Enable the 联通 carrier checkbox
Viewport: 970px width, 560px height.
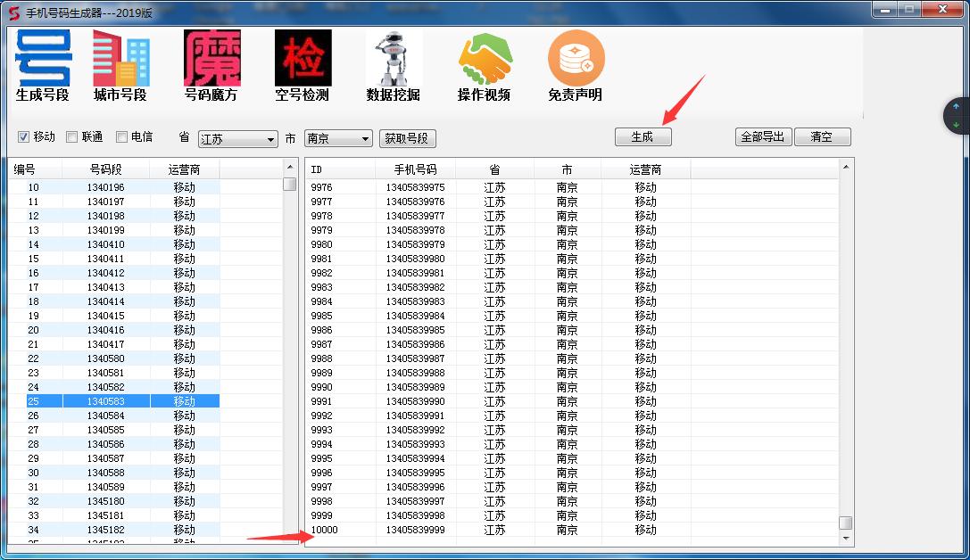pos(72,137)
